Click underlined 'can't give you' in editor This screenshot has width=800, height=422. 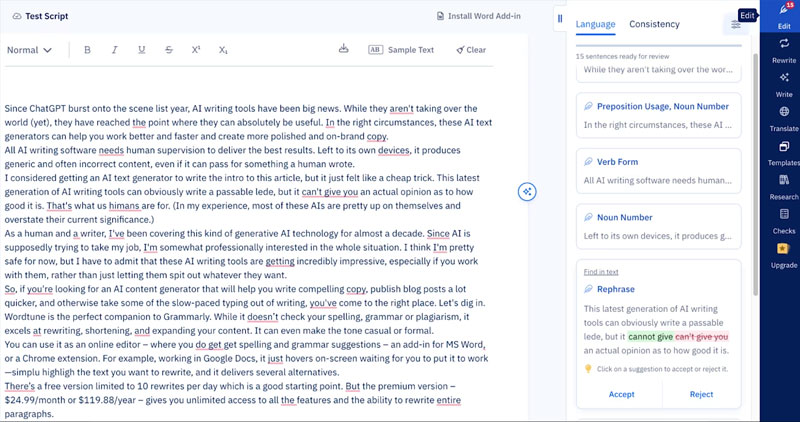(x=330, y=192)
